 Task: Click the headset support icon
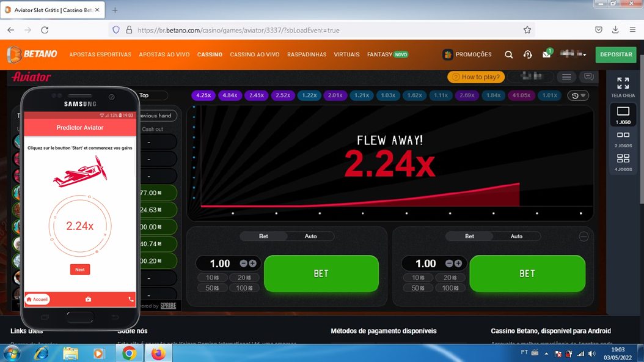(x=527, y=54)
